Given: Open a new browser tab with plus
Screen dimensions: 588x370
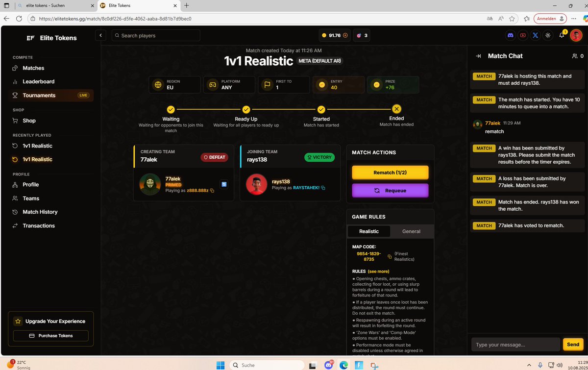Looking at the screenshot, I should click(x=187, y=5).
